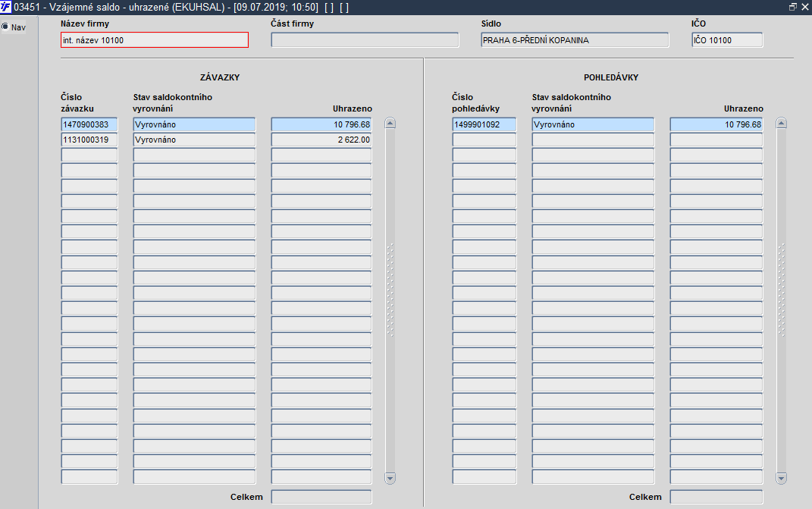Screen dimensions: 812x509
Task: Click the IČO 10100 field
Action: pos(727,40)
